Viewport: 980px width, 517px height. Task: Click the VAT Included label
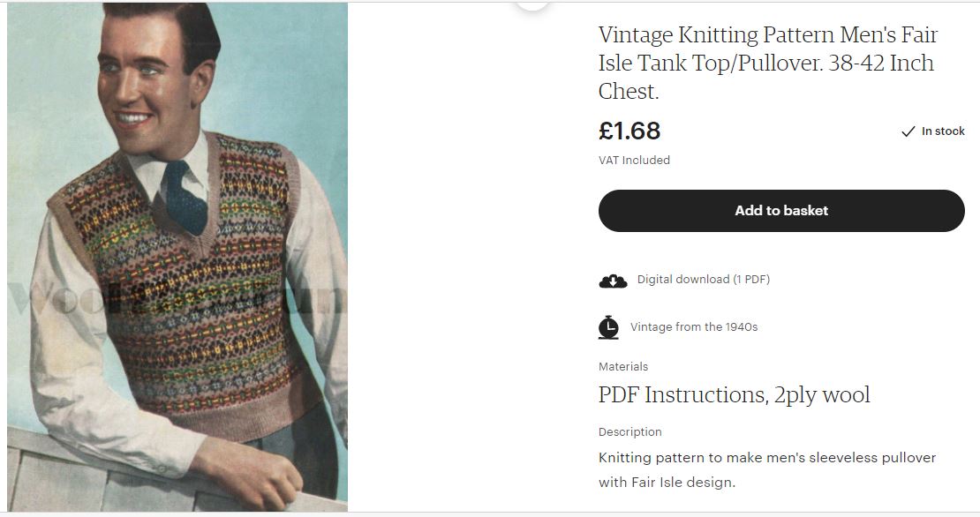click(x=634, y=161)
